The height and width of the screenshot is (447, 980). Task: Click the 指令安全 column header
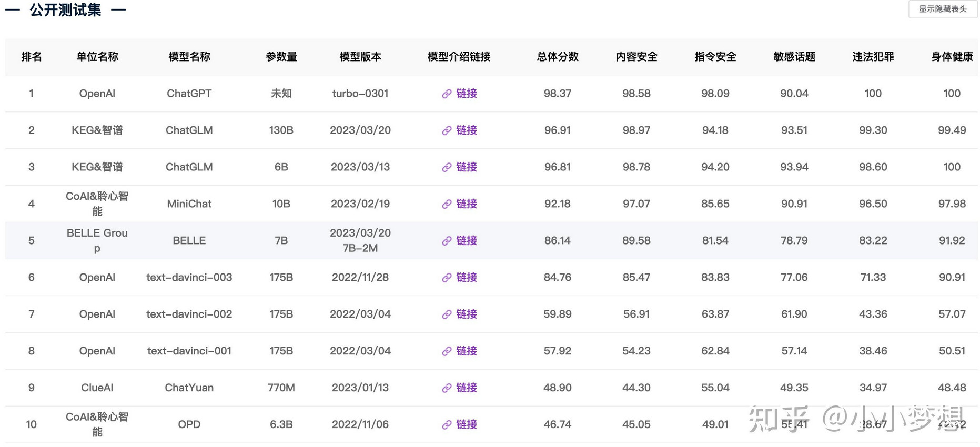tap(715, 57)
